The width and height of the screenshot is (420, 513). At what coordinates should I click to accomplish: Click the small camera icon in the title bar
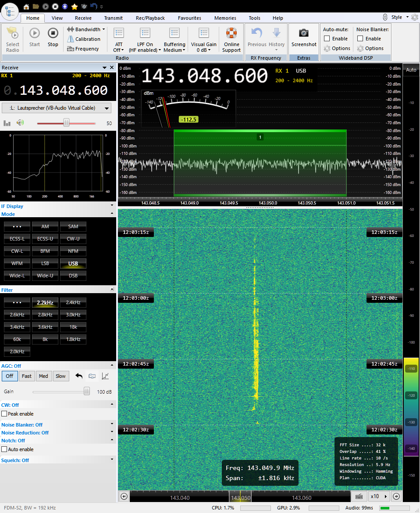click(x=84, y=7)
